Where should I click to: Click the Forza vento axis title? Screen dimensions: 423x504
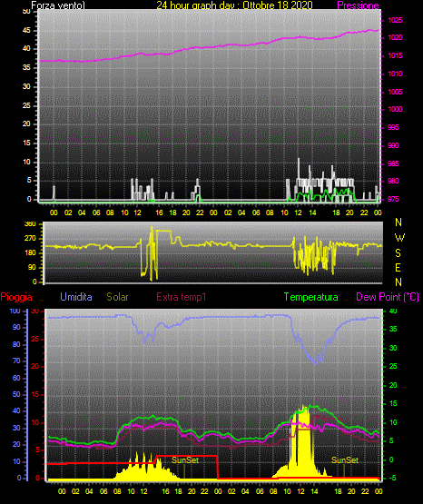tap(58, 5)
